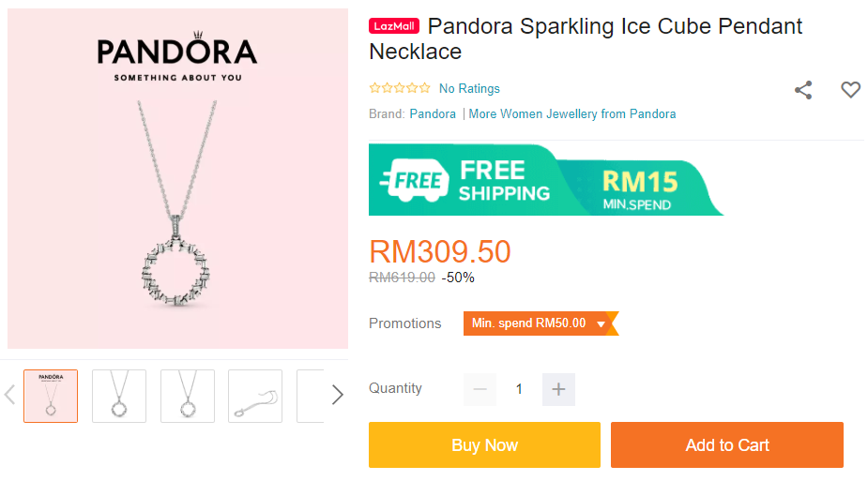The image size is (868, 481).
Task: Click the LazMall badge
Action: (x=394, y=26)
